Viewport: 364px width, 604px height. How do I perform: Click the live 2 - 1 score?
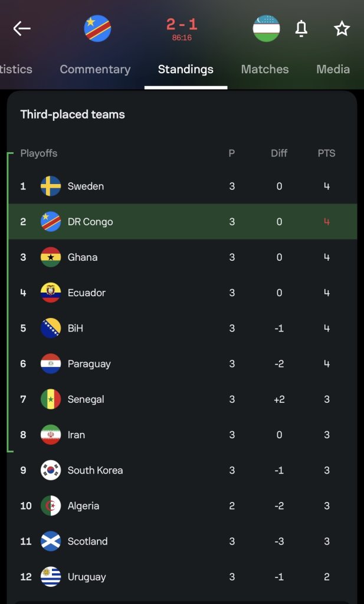click(182, 25)
